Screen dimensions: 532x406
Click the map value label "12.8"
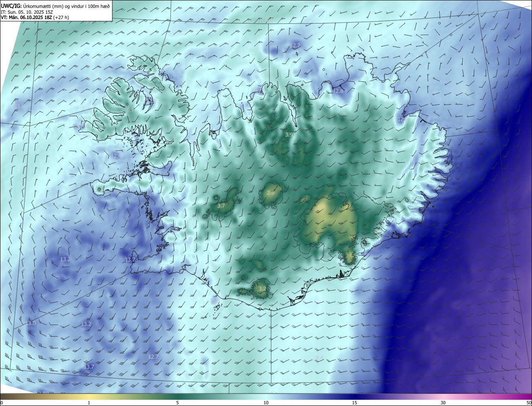pos(338,91)
